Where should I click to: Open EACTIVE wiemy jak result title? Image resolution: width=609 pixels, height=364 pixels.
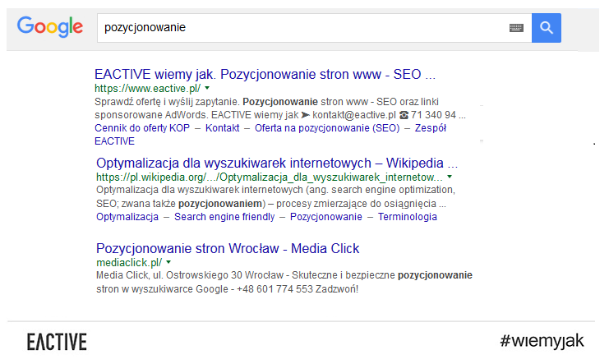(265, 74)
